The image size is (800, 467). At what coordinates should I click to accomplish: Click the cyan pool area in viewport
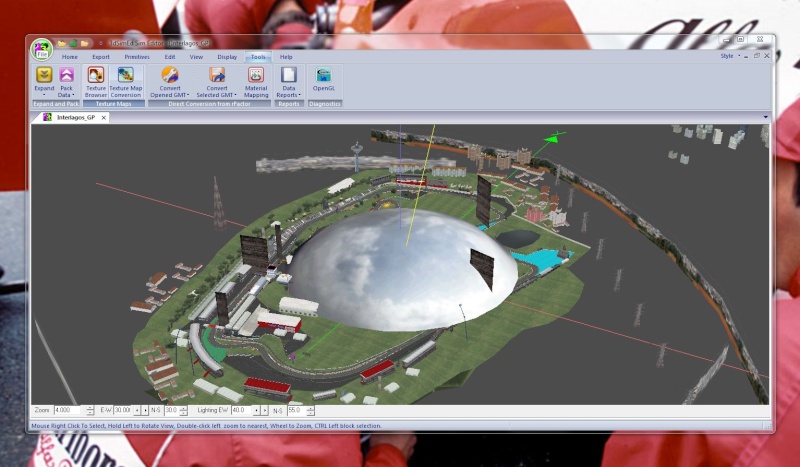[x=543, y=259]
